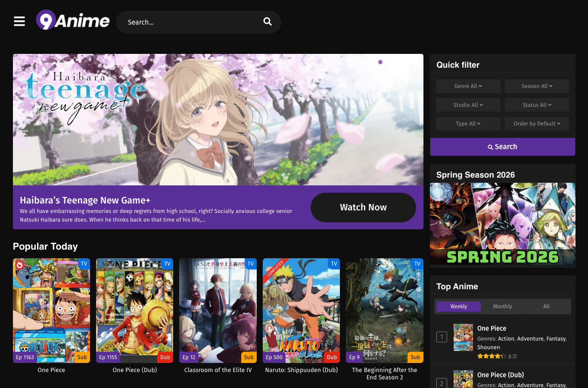
Task: Click the Shounen genre of One Piece
Action: pos(488,347)
